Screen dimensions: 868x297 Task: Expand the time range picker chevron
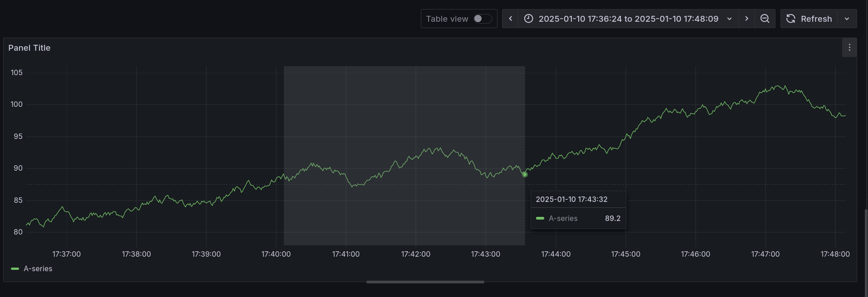pyautogui.click(x=729, y=19)
